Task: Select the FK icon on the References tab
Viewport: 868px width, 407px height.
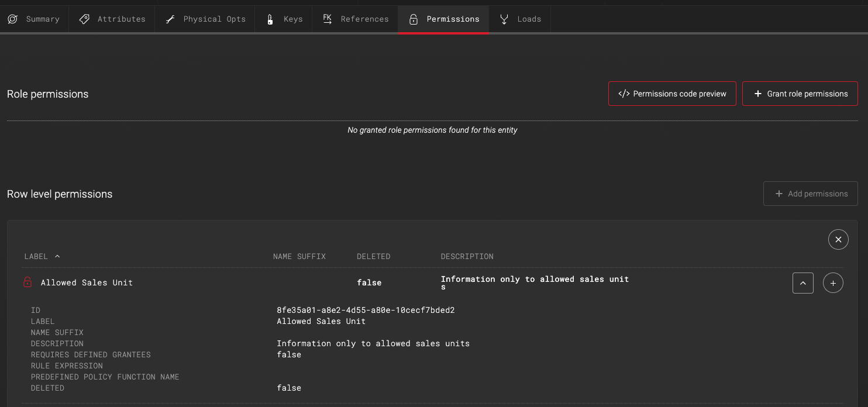Action: pyautogui.click(x=328, y=19)
